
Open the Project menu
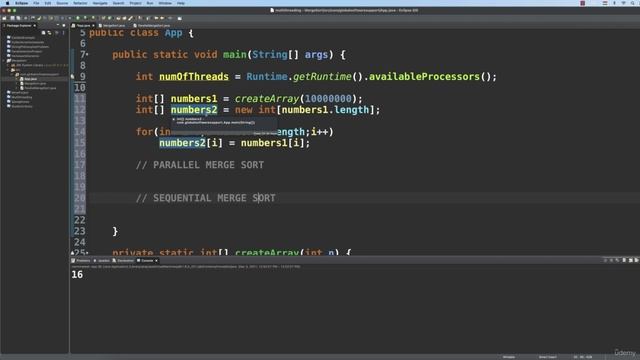[x=135, y=3]
